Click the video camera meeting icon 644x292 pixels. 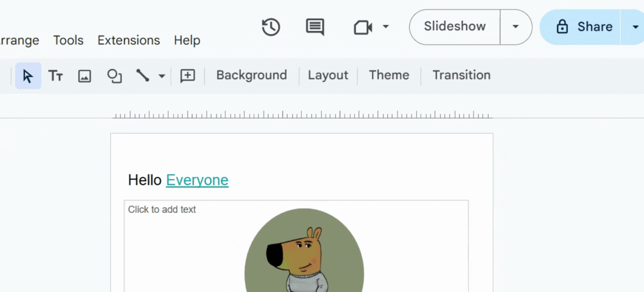coord(363,27)
